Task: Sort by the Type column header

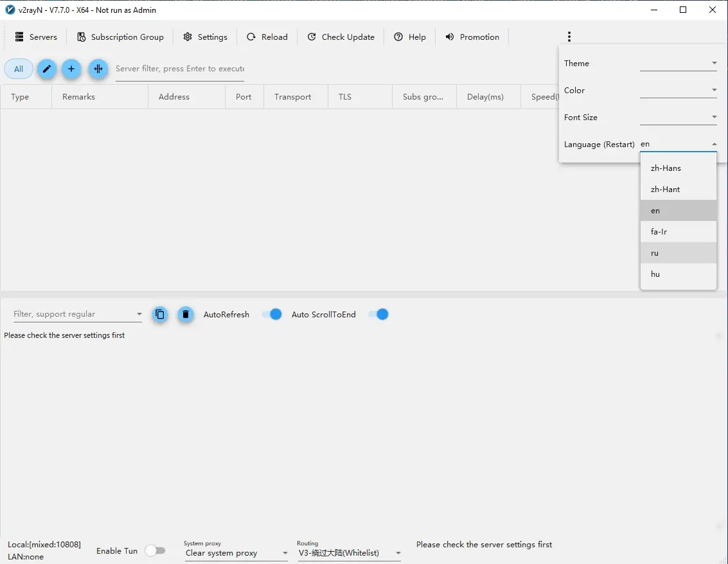Action: pyautogui.click(x=26, y=96)
